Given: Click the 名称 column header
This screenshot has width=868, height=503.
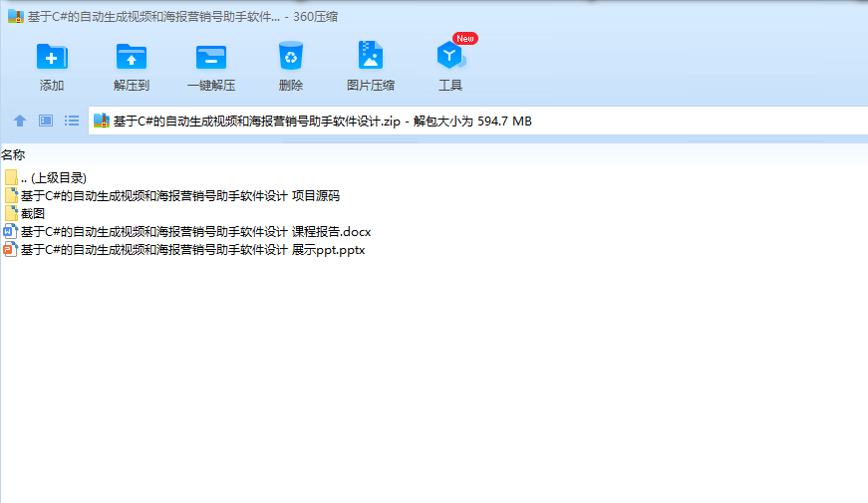Looking at the screenshot, I should (13, 155).
